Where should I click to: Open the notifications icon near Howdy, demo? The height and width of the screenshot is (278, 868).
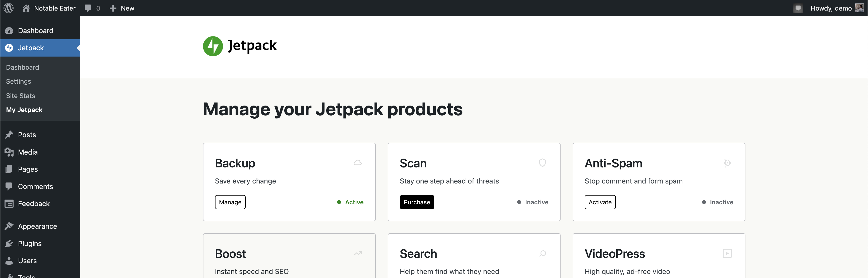(798, 8)
